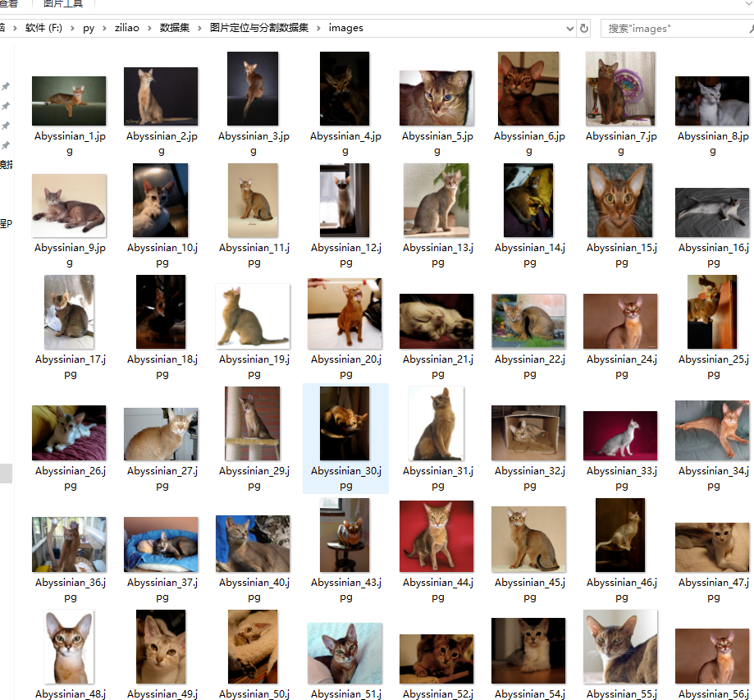Select Abyssinian_20.jpg thumbnail
Image resolution: width=754 pixels, height=700 pixels.
tap(345, 313)
